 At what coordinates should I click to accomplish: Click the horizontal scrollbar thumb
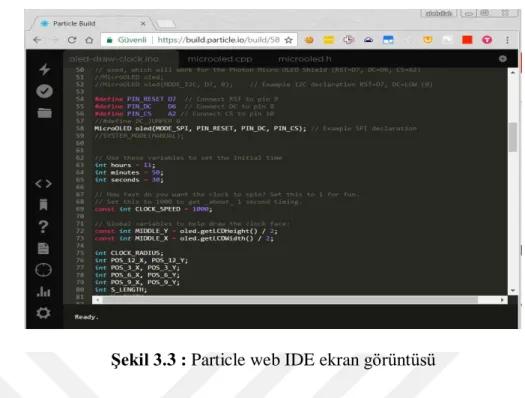(x=290, y=300)
